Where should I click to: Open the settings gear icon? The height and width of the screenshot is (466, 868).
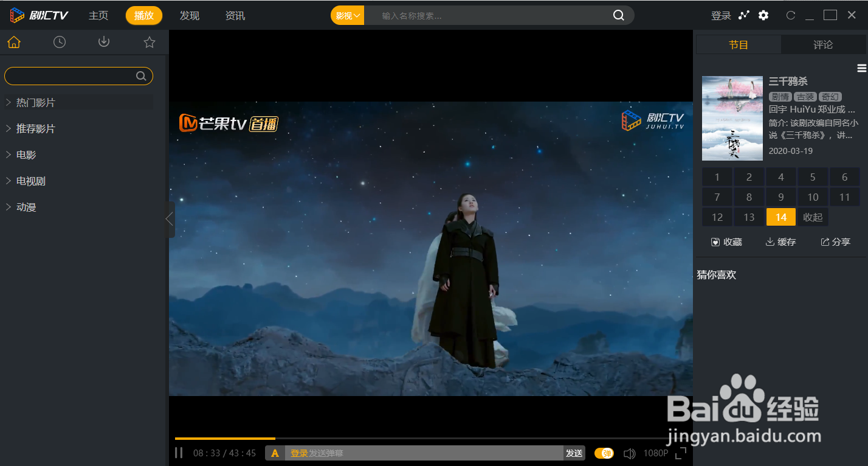coord(763,15)
